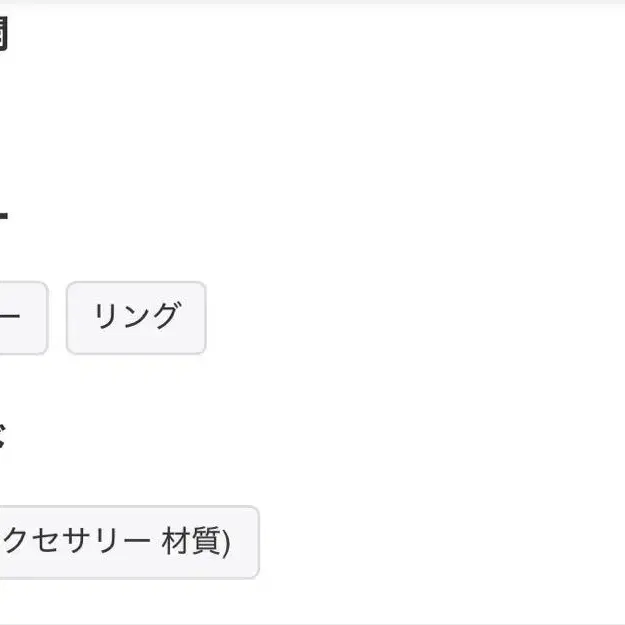The height and width of the screenshot is (625, 625).
Task: Click the text リング inside its chip
Action: (x=136, y=316)
